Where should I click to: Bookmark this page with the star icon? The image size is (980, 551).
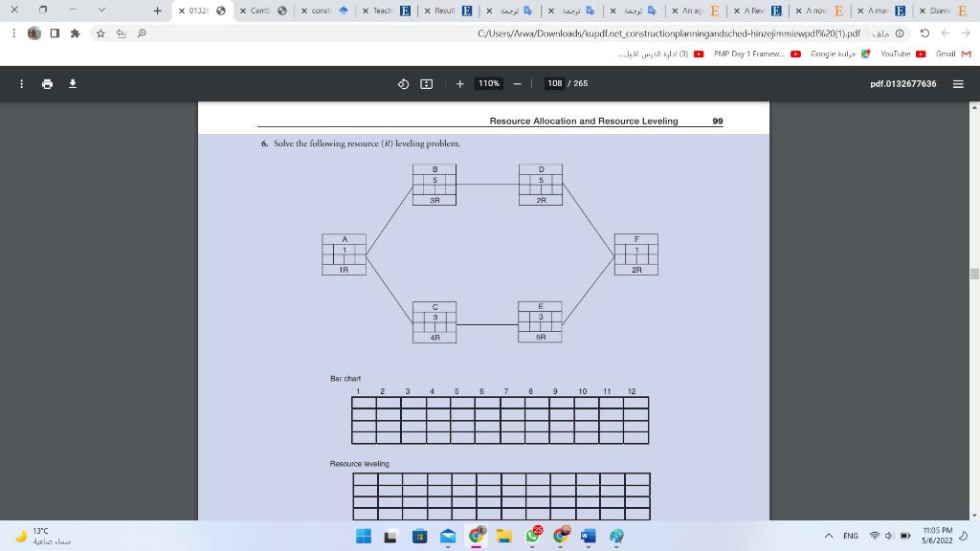pyautogui.click(x=100, y=33)
